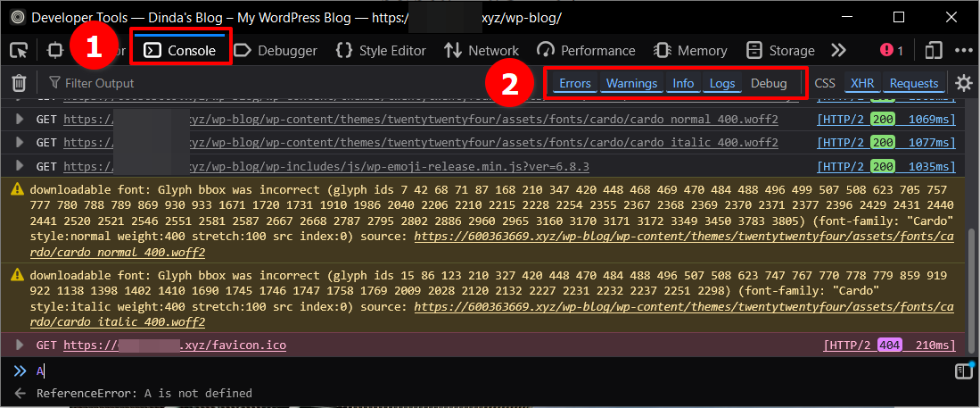Click the red error count indicator
This screenshot has height=408, width=980.
point(891,51)
